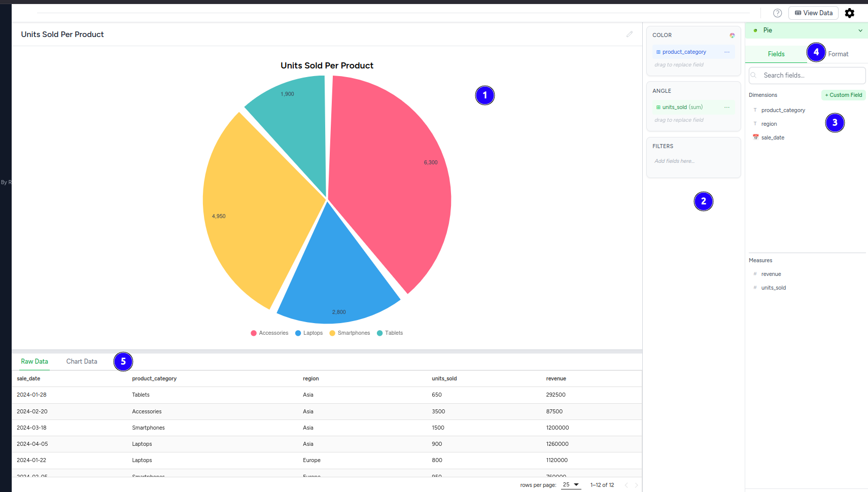
Task: Open units_sold options ellipsis in ANGLE
Action: (x=727, y=108)
